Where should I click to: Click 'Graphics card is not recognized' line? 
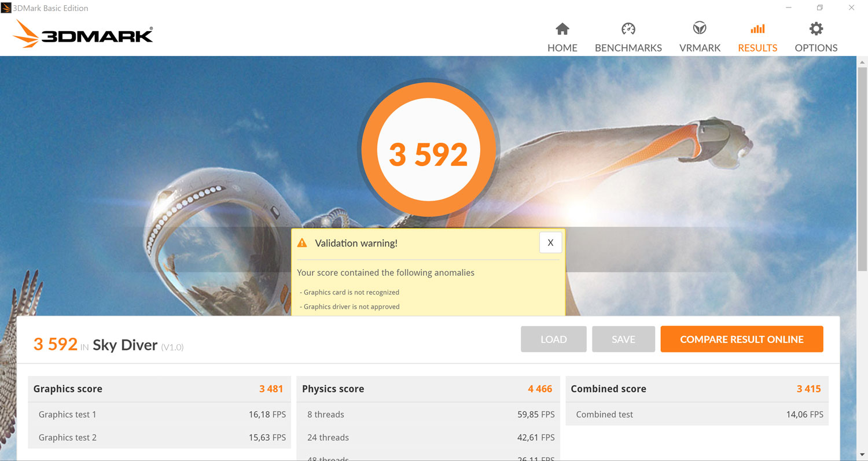(x=350, y=292)
